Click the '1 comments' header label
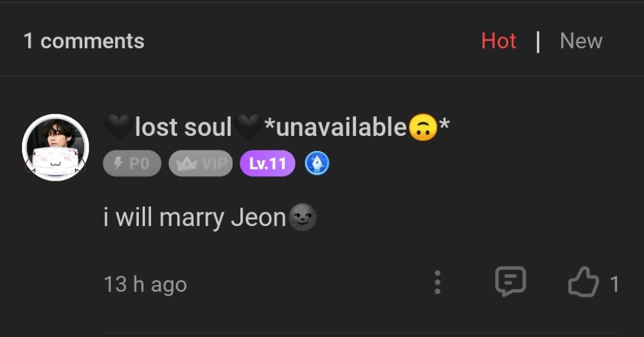 [83, 41]
